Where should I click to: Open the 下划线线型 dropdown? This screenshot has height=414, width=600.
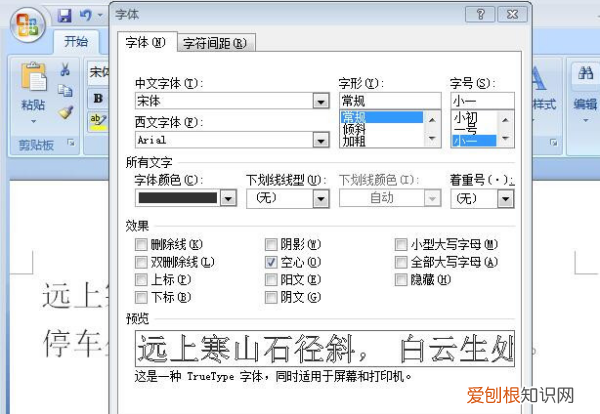(321, 199)
